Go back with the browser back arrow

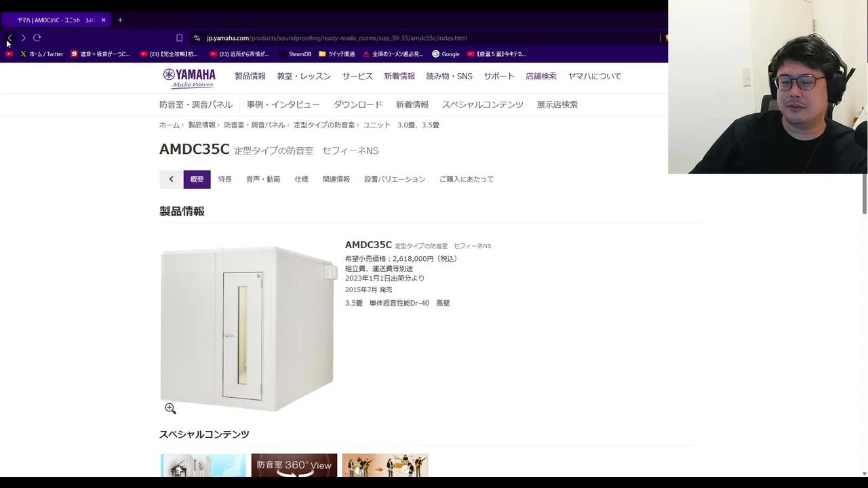coord(9,38)
